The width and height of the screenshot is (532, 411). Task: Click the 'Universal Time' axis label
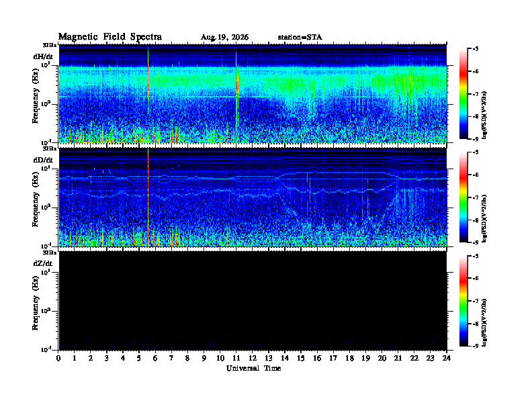tap(253, 368)
